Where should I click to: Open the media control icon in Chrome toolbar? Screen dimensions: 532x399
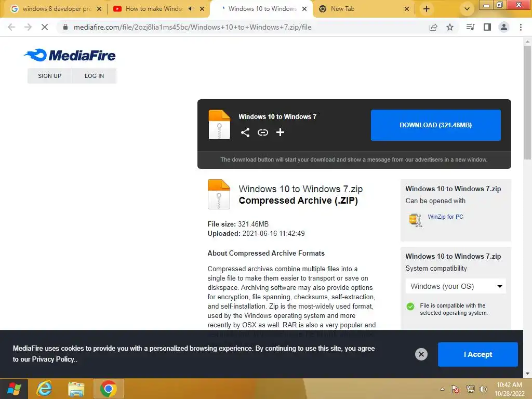(x=470, y=27)
